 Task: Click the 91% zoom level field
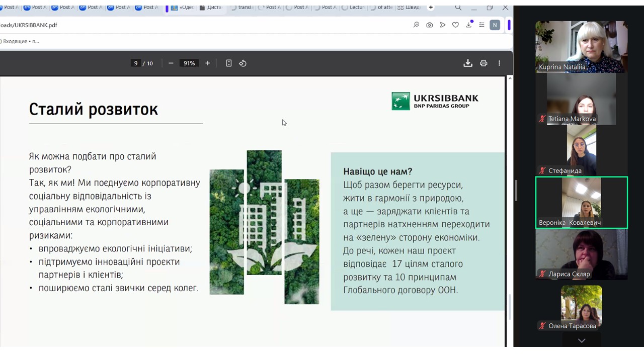pyautogui.click(x=189, y=63)
